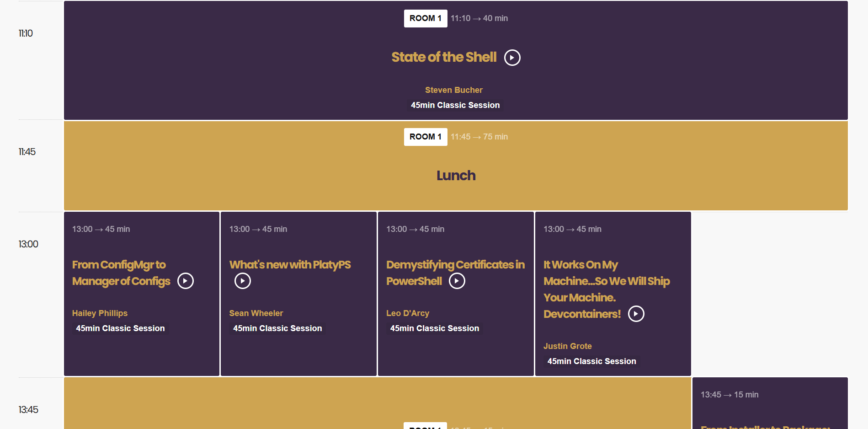Open Demystifying Certificates in PowerShell session
This screenshot has height=429, width=868.
[455, 273]
